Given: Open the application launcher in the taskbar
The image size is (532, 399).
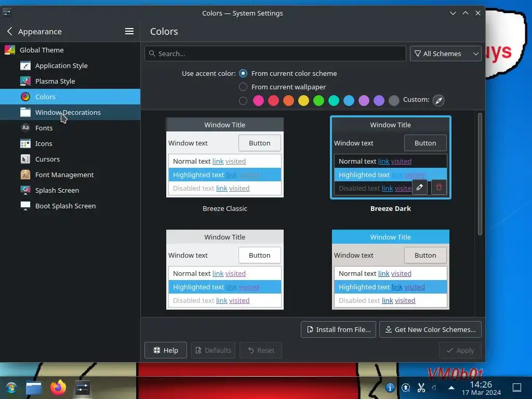Looking at the screenshot, I should click(11, 388).
